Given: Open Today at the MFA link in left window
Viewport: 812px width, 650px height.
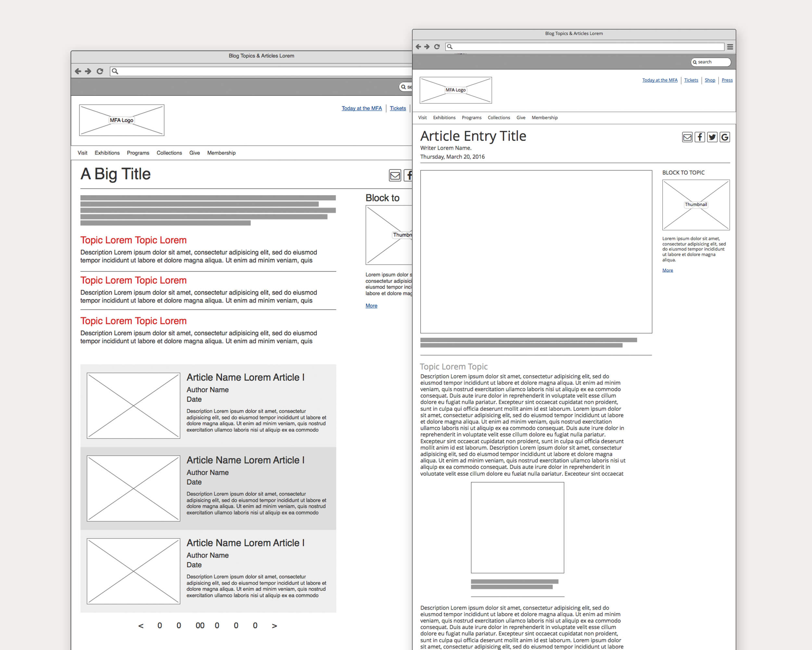Looking at the screenshot, I should point(362,108).
